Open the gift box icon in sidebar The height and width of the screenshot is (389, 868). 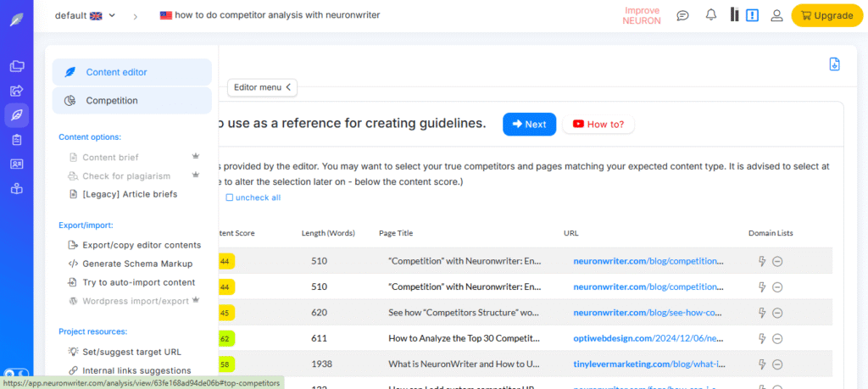(x=17, y=189)
